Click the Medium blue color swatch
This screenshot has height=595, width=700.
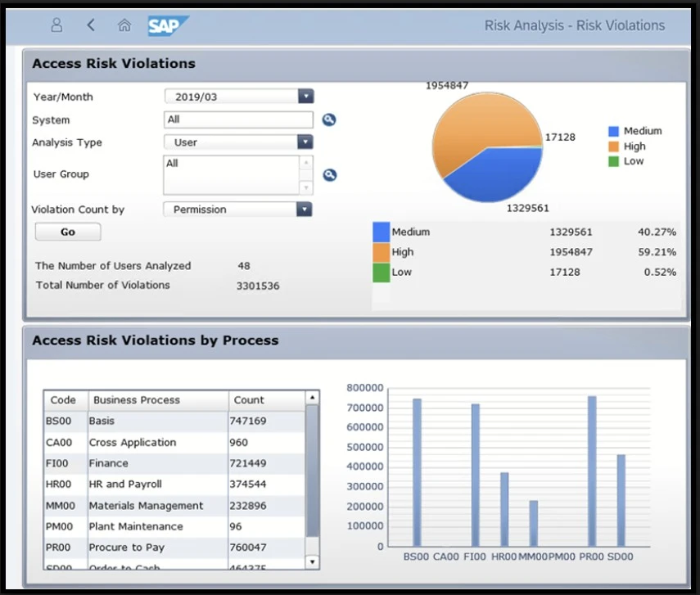[x=379, y=232]
